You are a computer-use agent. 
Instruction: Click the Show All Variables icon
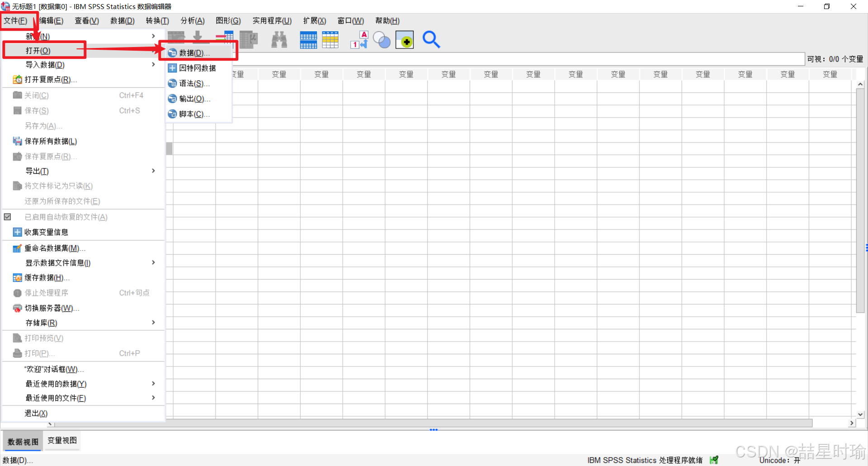405,40
